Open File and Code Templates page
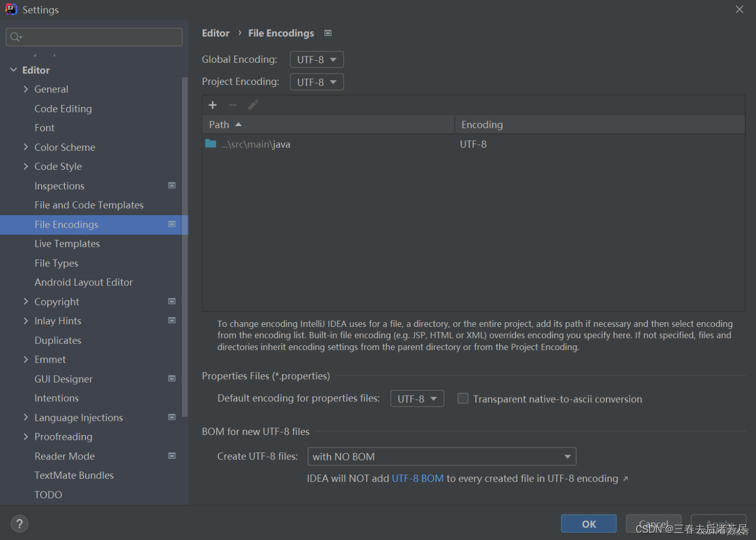The height and width of the screenshot is (540, 756). (89, 205)
